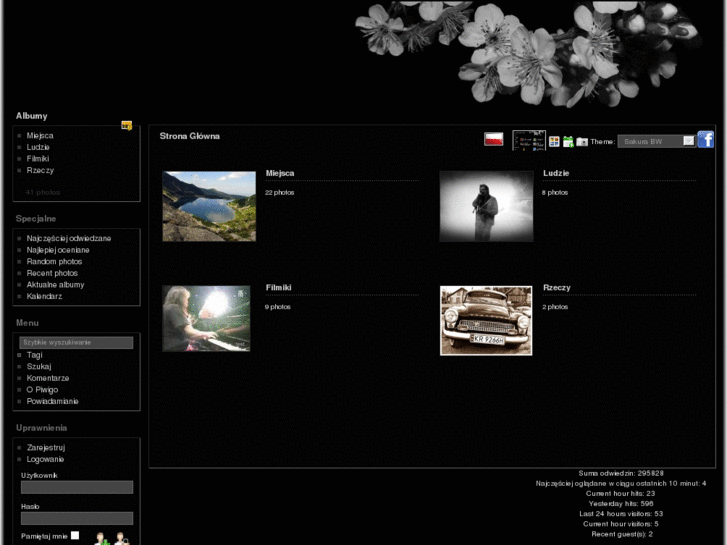Image resolution: width=727 pixels, height=545 pixels.
Task: Open the Theme dropdown showing Sakura BW
Action: point(656,141)
